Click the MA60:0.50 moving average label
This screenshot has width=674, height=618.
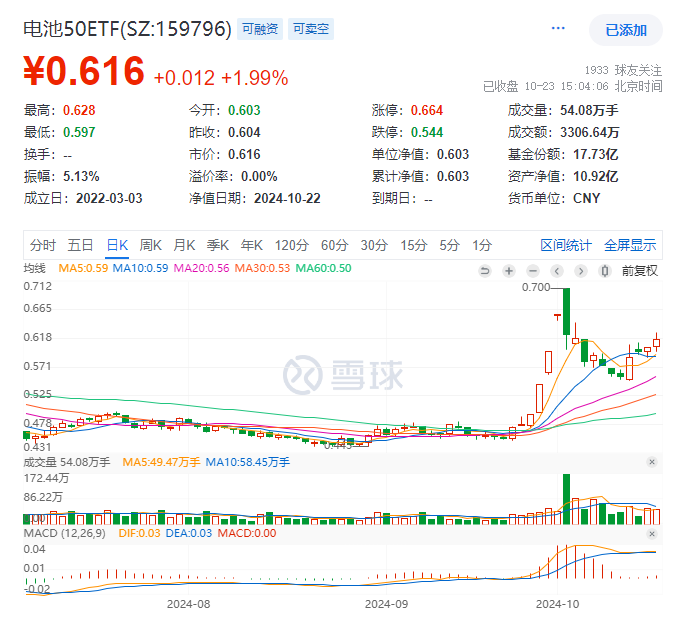click(323, 268)
